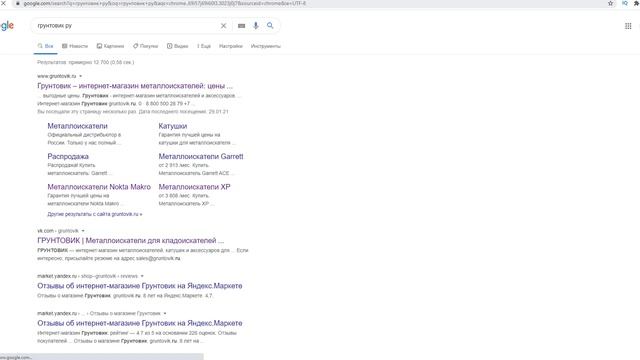Open Грунтовик – интернет-магазин металлоискателей result
This screenshot has width=640, height=360.
click(x=135, y=86)
